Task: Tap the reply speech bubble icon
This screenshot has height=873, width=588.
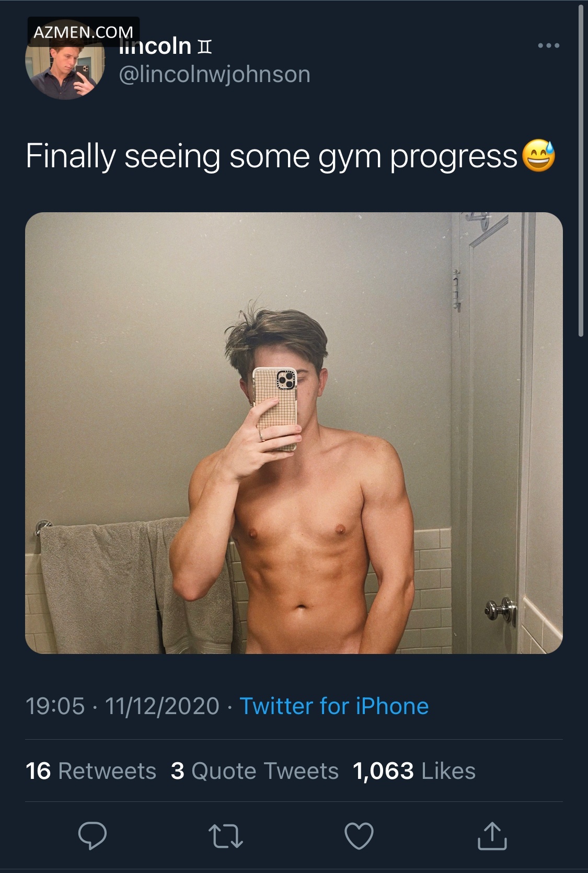Action: point(93,835)
